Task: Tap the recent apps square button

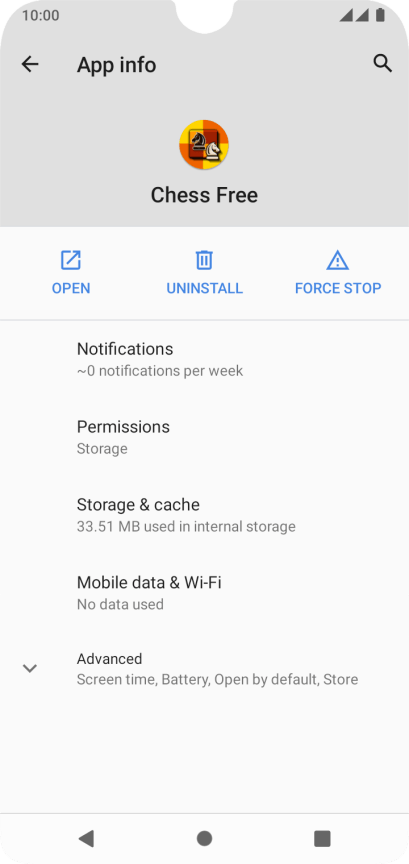Action: (x=322, y=838)
